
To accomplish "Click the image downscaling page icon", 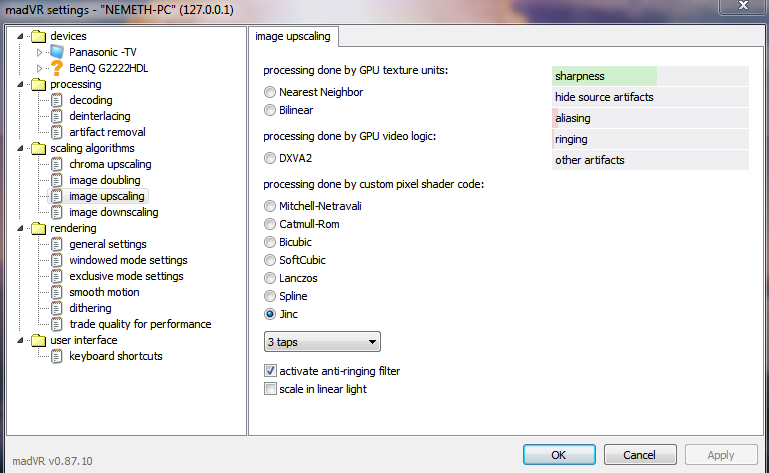I will 57,212.
